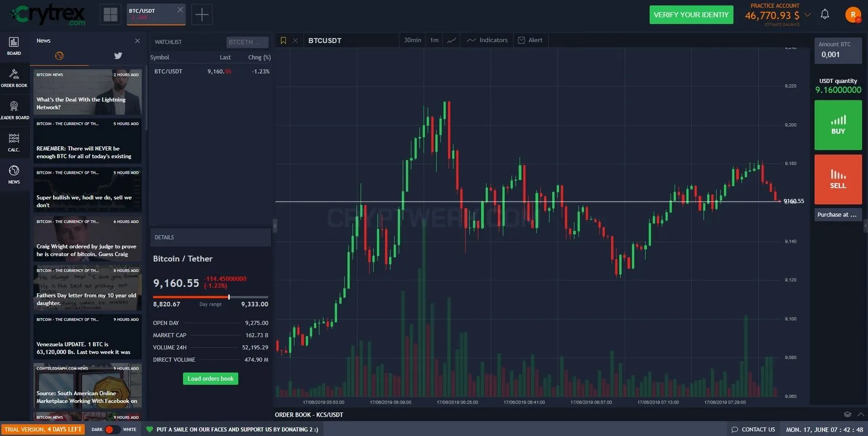
Task: Click the Order Book - KCS/USDT title
Action: pos(309,415)
